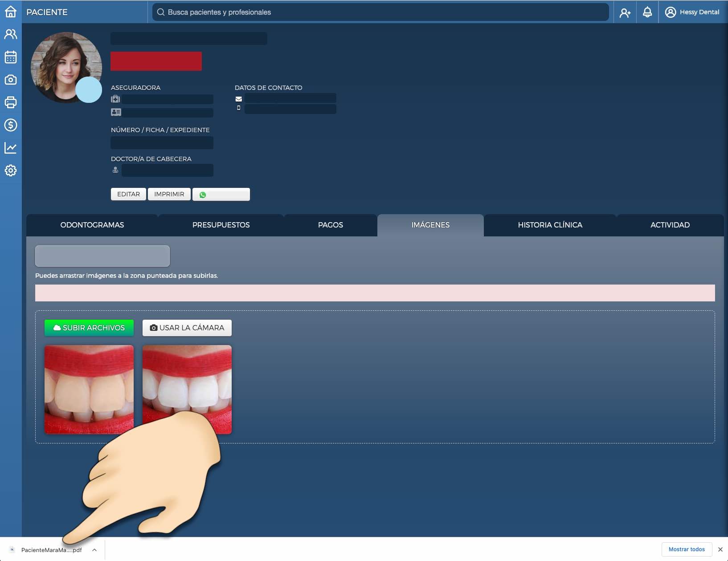Switch to the PRESUPUESTOS tab

(x=221, y=225)
